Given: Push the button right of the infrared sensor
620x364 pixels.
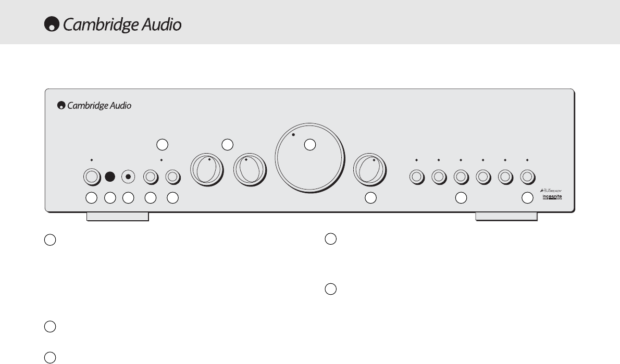Looking at the screenshot, I should (x=151, y=177).
